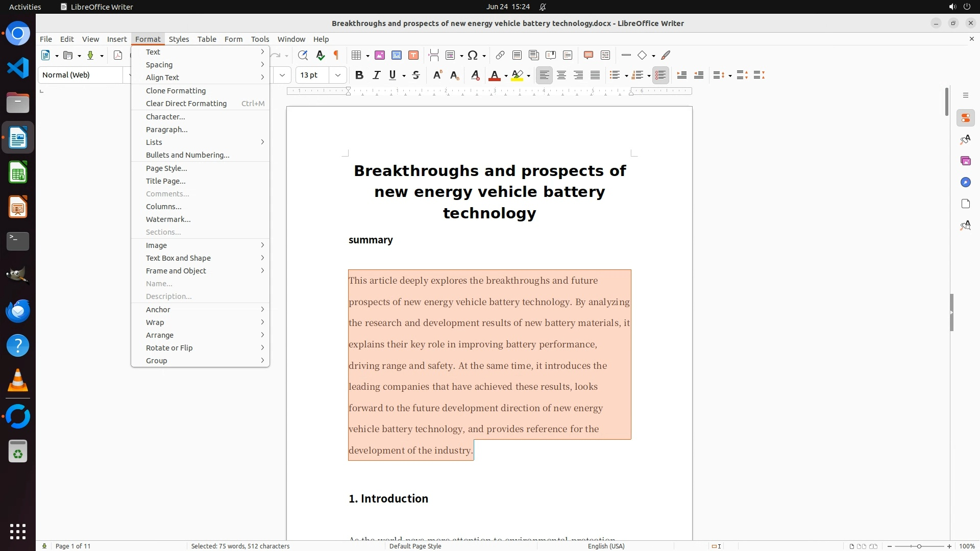The image size is (980, 551).
Task: Click Watermark... in the Format menu
Action: click(168, 219)
